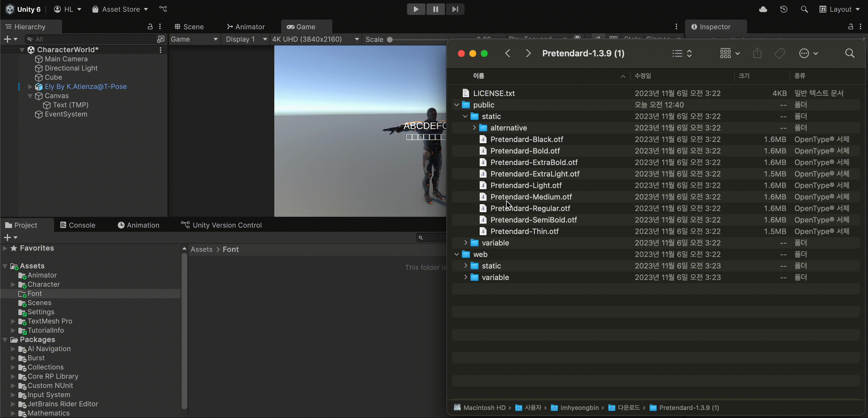Open the Game view mode dropdown
The height and width of the screenshot is (418, 868).
(194, 39)
